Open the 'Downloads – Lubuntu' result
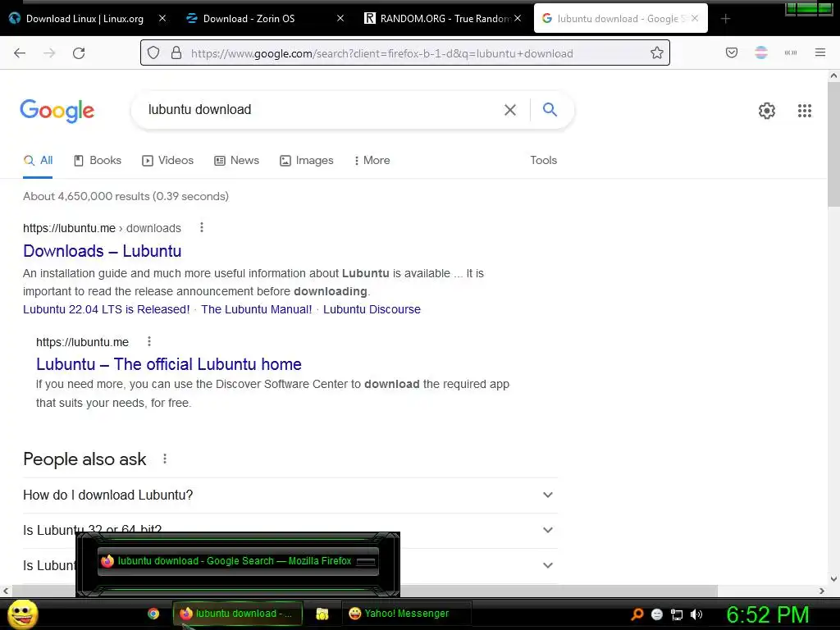840x630 pixels. [x=103, y=251]
